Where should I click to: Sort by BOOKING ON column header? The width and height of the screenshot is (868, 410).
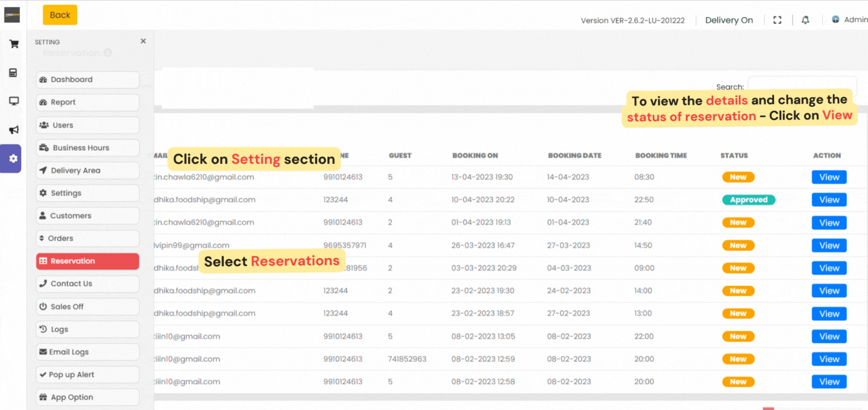tap(475, 156)
